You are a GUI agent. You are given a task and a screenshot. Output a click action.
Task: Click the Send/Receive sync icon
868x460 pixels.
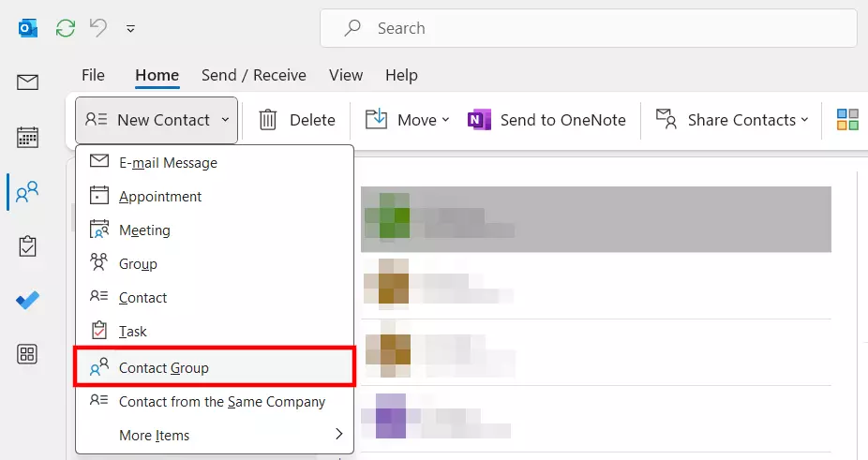66,28
